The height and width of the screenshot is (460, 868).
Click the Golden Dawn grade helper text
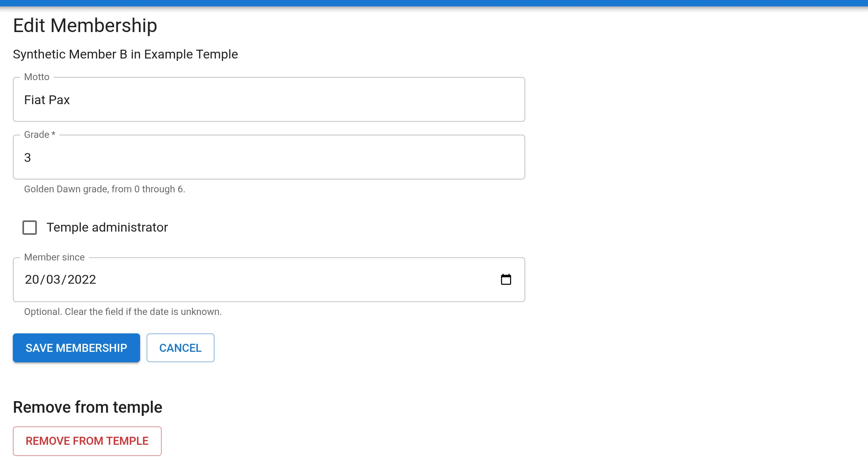[x=104, y=189]
